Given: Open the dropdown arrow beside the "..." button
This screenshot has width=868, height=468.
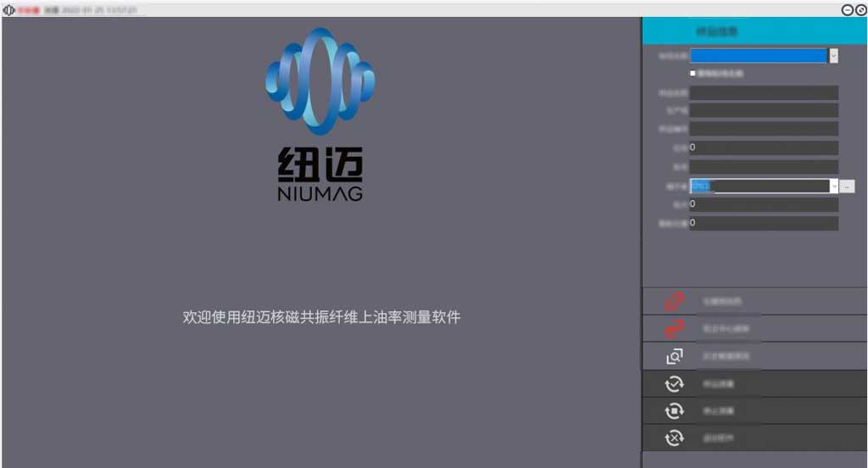Looking at the screenshot, I should click(833, 186).
